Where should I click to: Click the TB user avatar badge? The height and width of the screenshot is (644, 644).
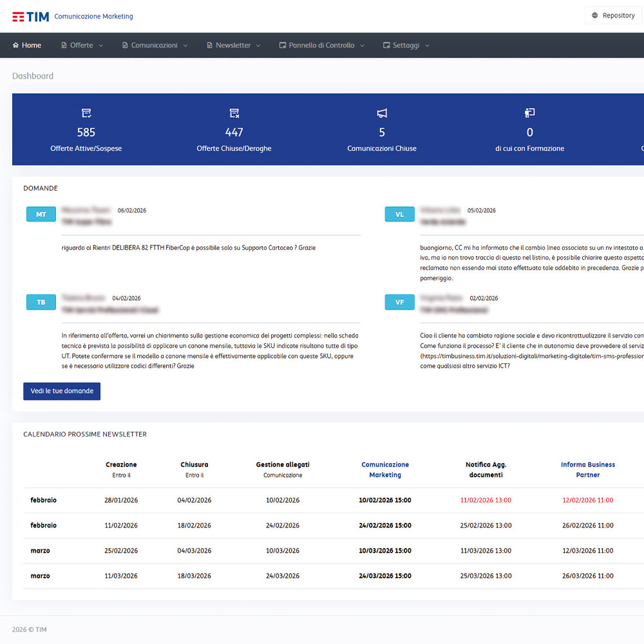[x=41, y=302]
